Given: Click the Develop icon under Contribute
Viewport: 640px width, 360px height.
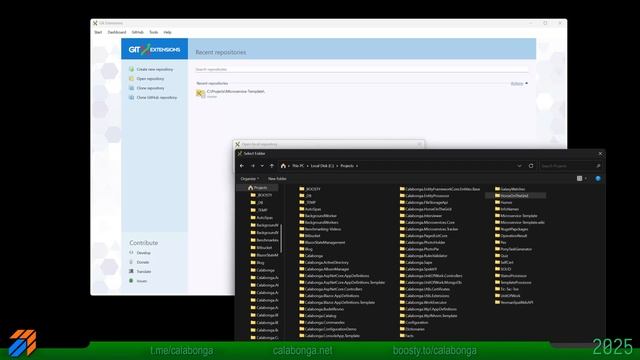Looking at the screenshot, I should (131, 253).
